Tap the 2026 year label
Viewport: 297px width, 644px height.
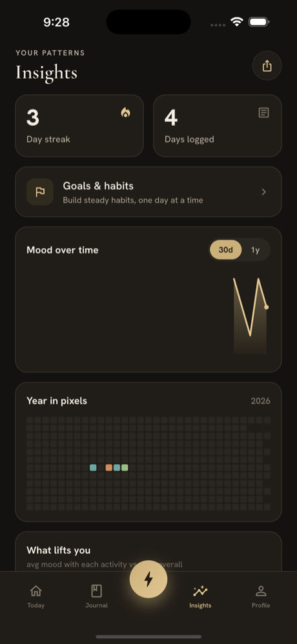click(261, 401)
